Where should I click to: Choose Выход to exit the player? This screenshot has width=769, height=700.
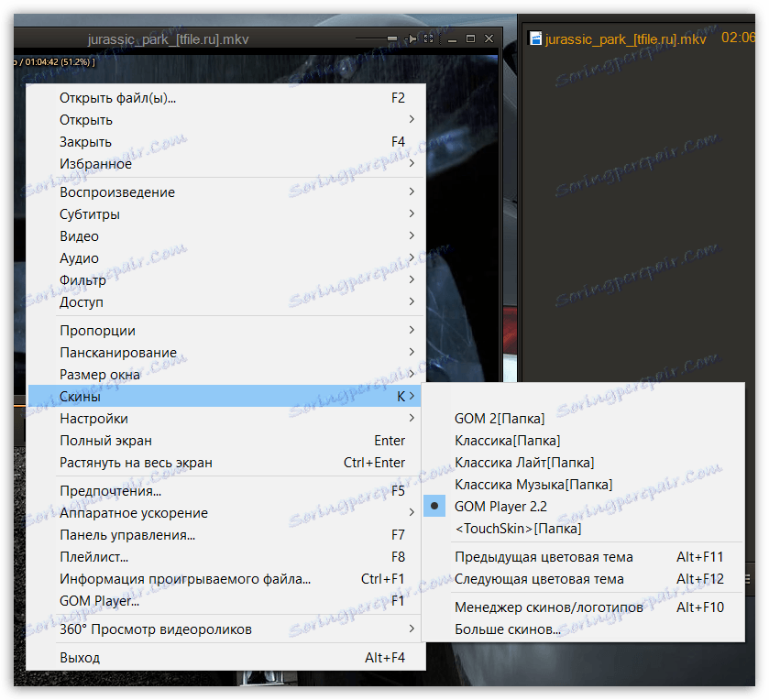225,658
